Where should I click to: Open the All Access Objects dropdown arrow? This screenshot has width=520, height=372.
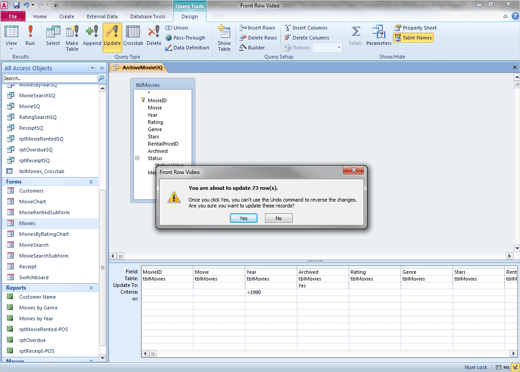(92, 68)
